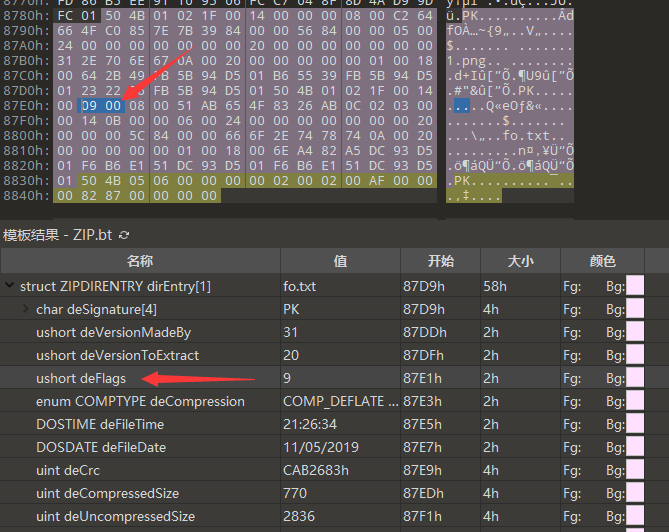Click the refresh icon beside ZIP.bt title

pos(124,234)
